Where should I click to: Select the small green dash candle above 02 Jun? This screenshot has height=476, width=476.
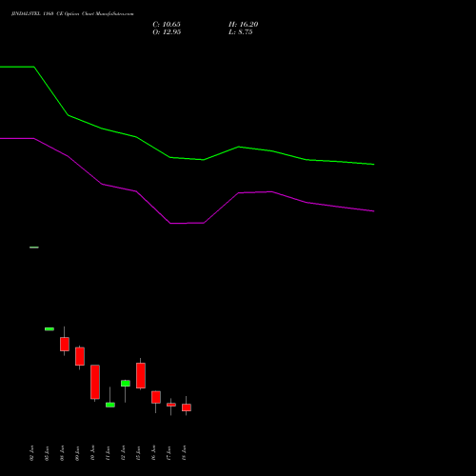point(34,248)
